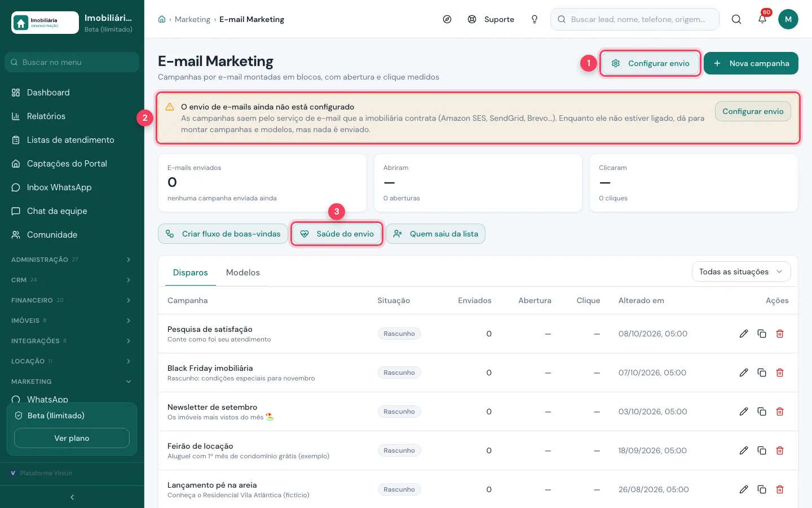Edit the Newsletter de setembro campaign
Screen dimensions: 812x508
tap(744, 411)
